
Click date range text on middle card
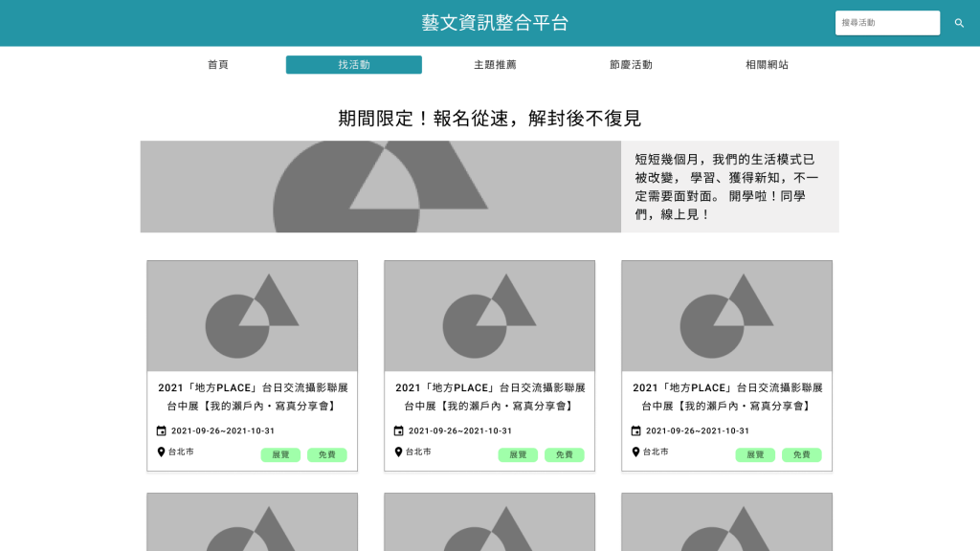click(x=460, y=431)
